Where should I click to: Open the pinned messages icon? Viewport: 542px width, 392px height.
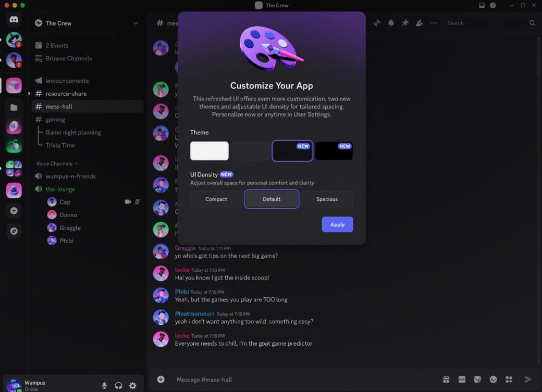pyautogui.click(x=405, y=23)
